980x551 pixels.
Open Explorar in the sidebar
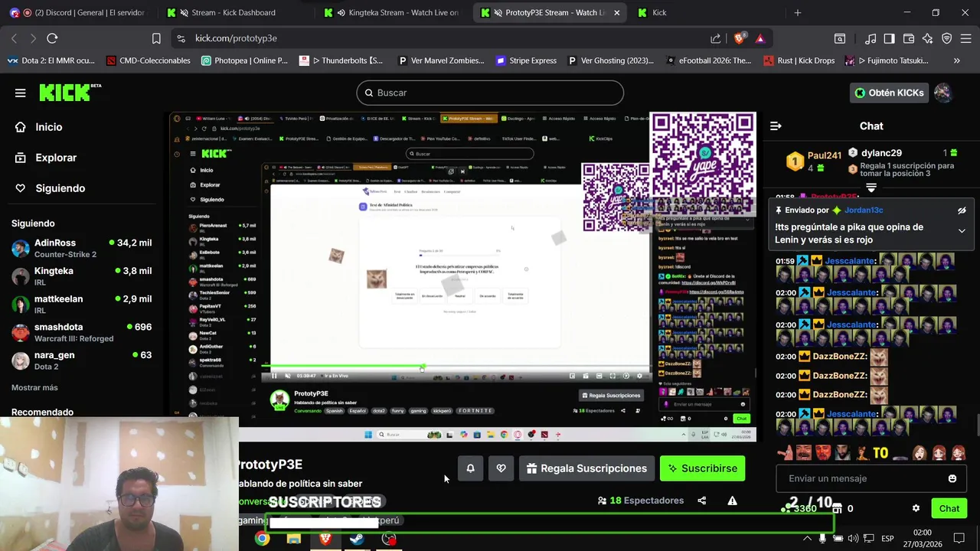pos(46,158)
